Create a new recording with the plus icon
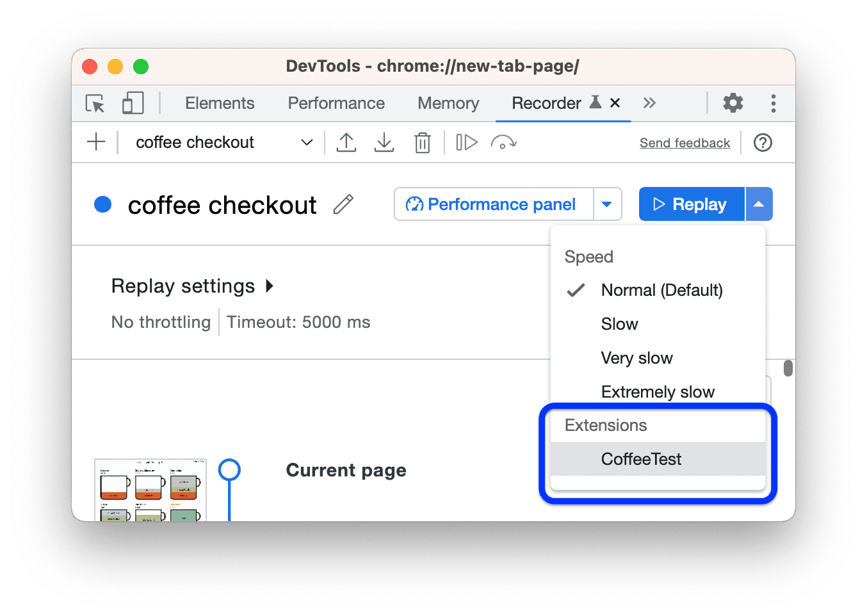This screenshot has height=616, width=867. click(x=96, y=142)
